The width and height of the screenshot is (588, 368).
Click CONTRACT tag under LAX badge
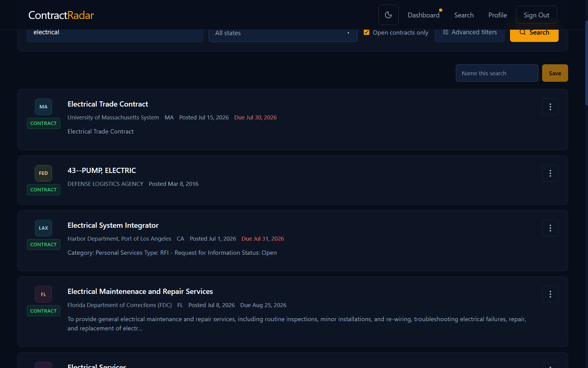pyautogui.click(x=43, y=245)
